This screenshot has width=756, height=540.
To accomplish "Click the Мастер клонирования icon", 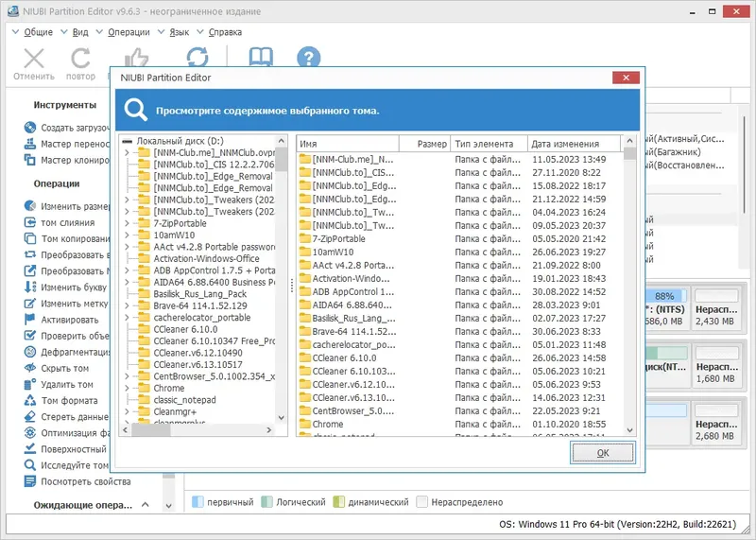I will (30, 160).
